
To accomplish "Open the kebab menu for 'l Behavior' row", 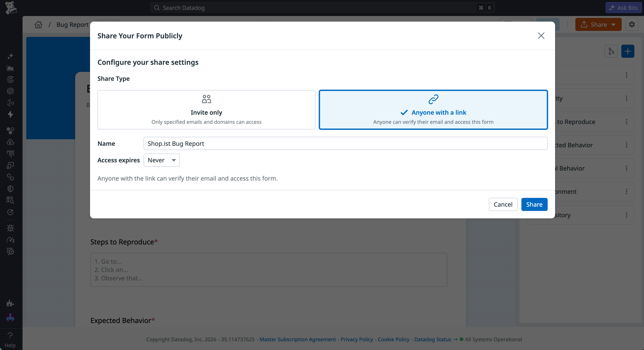I will [x=627, y=168].
